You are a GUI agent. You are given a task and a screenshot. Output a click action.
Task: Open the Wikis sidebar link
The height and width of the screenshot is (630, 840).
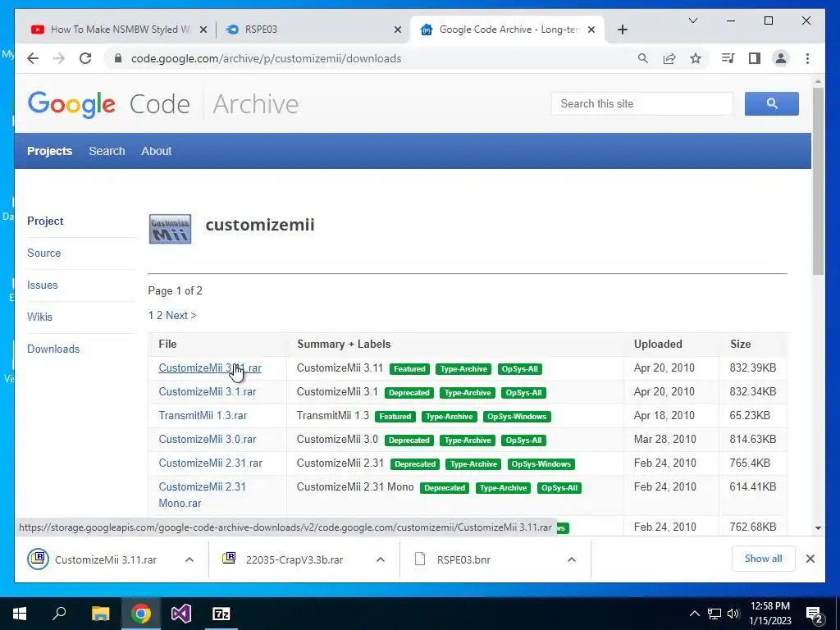tap(39, 317)
